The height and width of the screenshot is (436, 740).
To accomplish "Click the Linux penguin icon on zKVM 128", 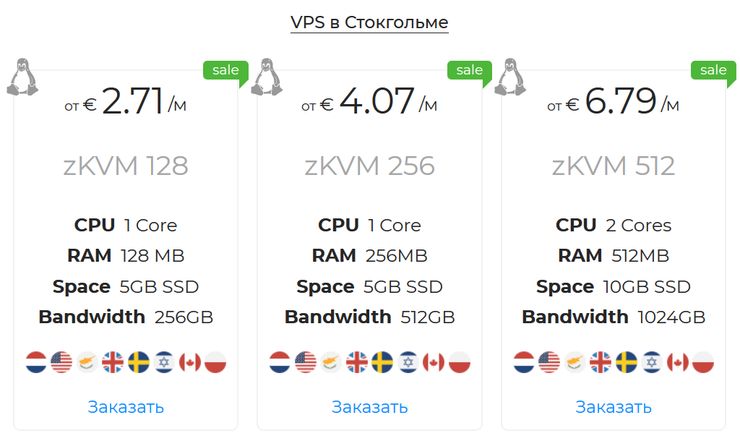I will pyautogui.click(x=22, y=77).
